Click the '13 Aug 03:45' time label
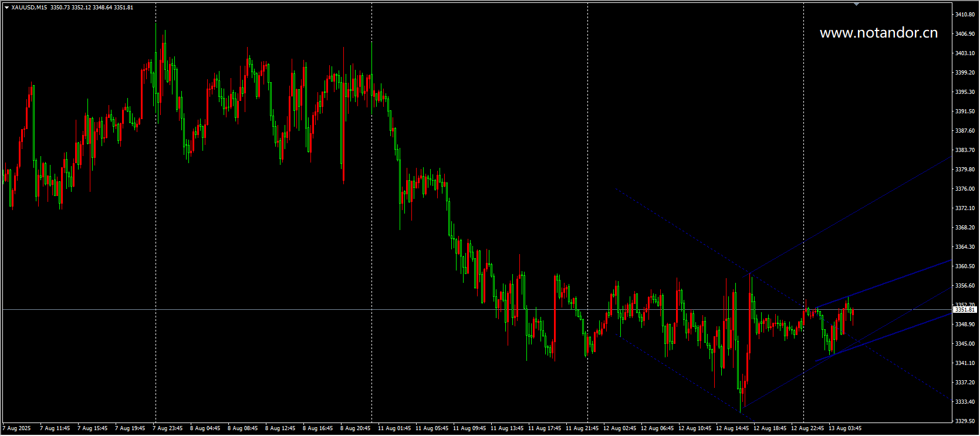 pos(845,428)
